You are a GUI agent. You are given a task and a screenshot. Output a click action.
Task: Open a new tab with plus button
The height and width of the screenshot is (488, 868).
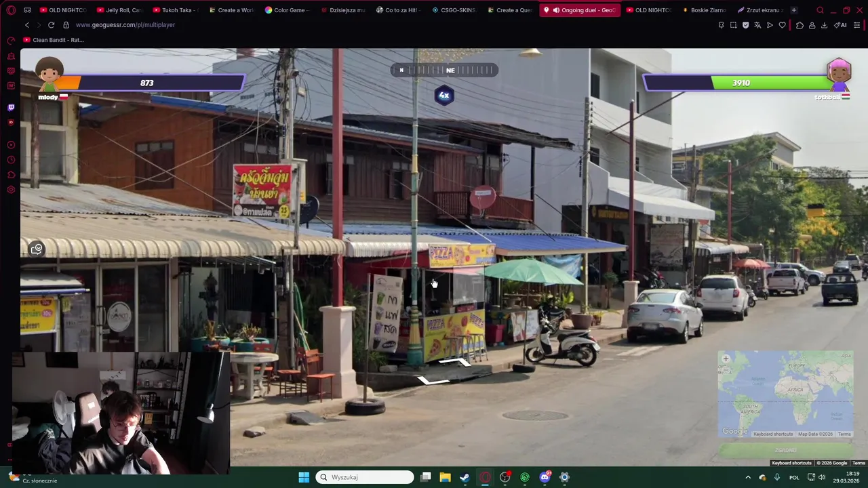[x=793, y=10]
